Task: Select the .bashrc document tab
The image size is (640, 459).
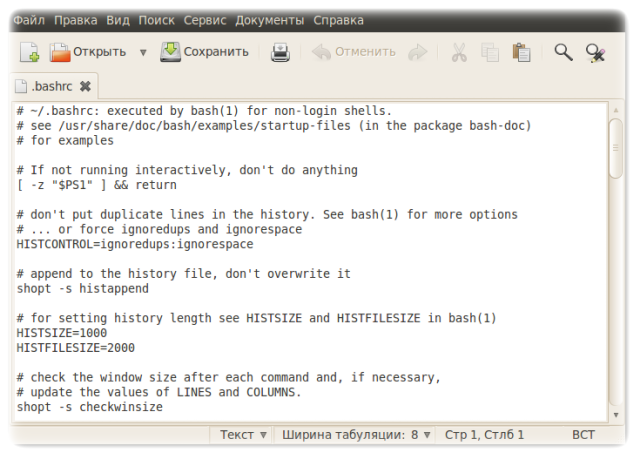Action: [x=50, y=86]
